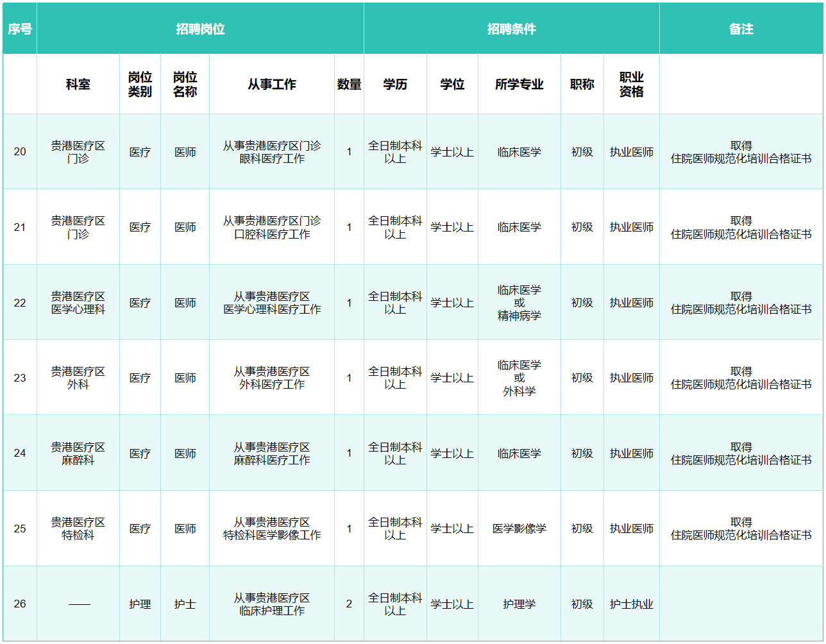
Task: Select the 特检科医学影像工作 description cell
Action: tap(272, 529)
